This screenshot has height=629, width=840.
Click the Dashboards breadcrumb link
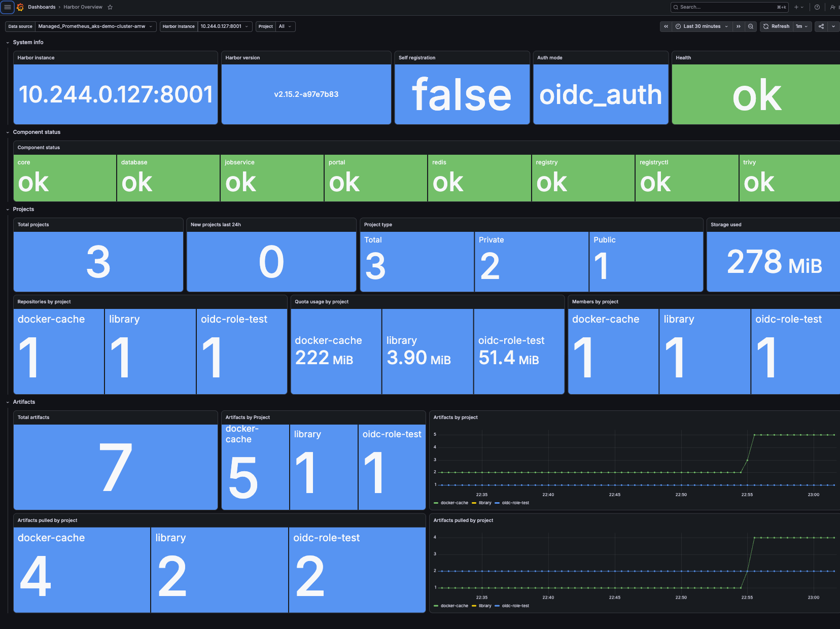[42, 7]
